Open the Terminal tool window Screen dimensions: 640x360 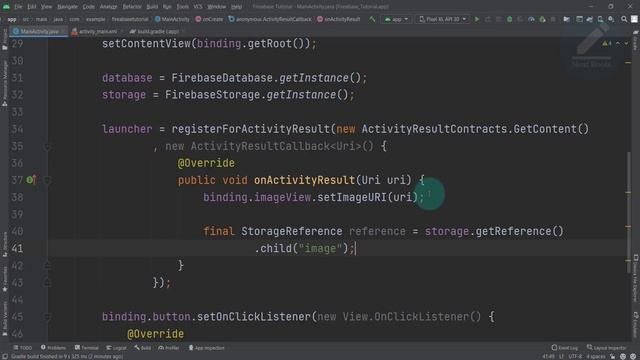[x=87, y=348]
